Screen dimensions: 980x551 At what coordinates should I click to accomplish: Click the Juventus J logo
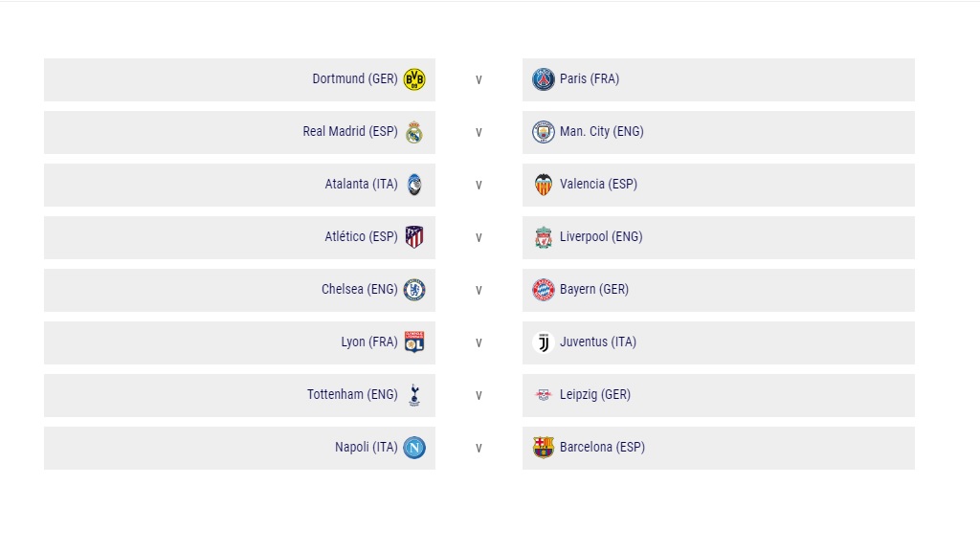[544, 342]
